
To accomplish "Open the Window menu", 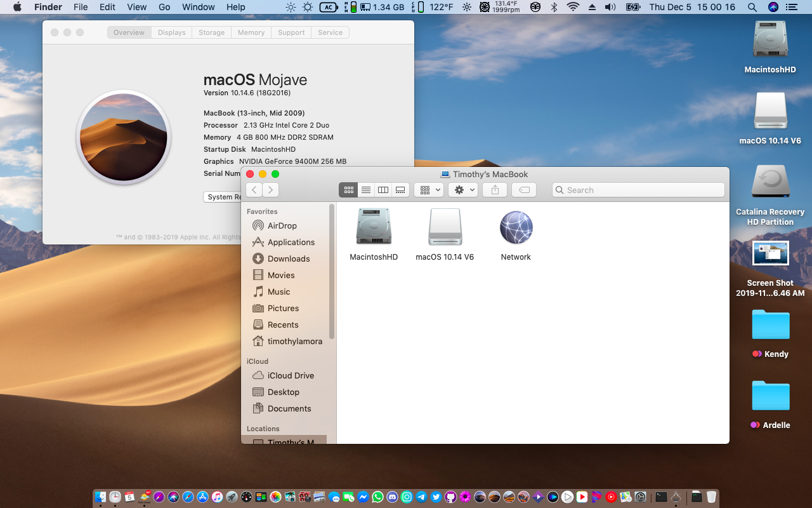I will tap(199, 7).
